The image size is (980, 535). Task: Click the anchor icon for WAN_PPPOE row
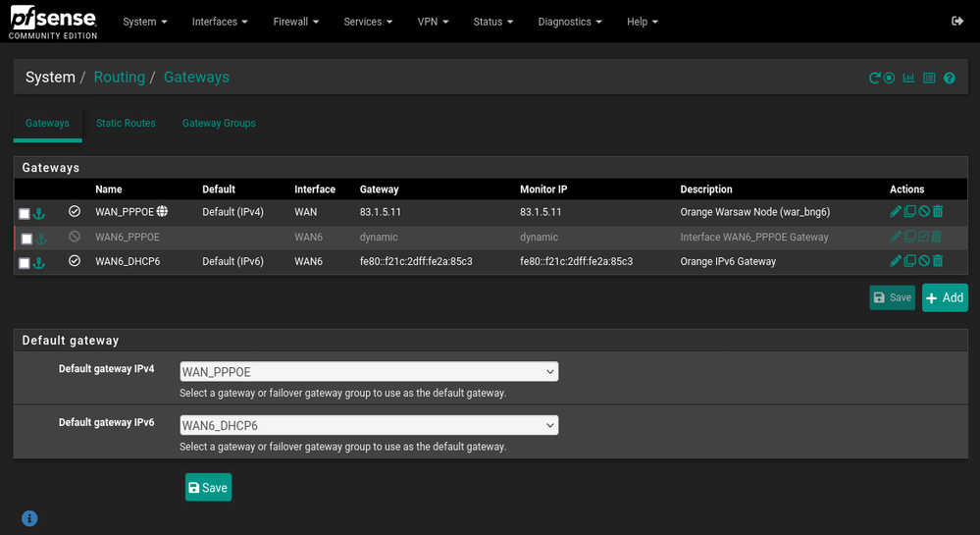[x=39, y=213]
